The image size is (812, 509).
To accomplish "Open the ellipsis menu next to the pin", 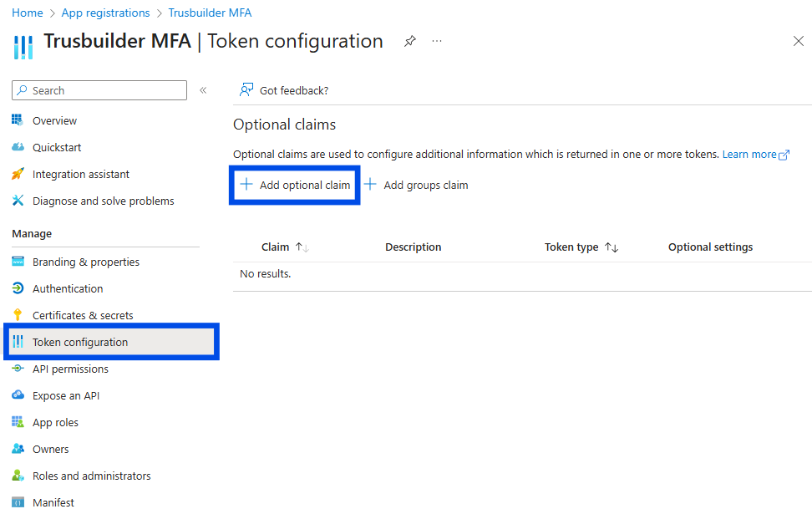I will pyautogui.click(x=437, y=40).
